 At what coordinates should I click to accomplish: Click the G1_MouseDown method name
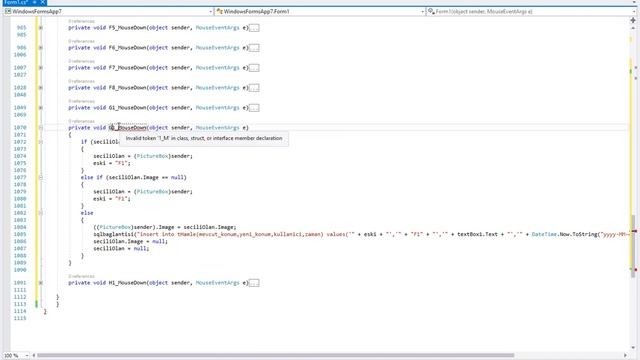pyautogui.click(x=127, y=108)
